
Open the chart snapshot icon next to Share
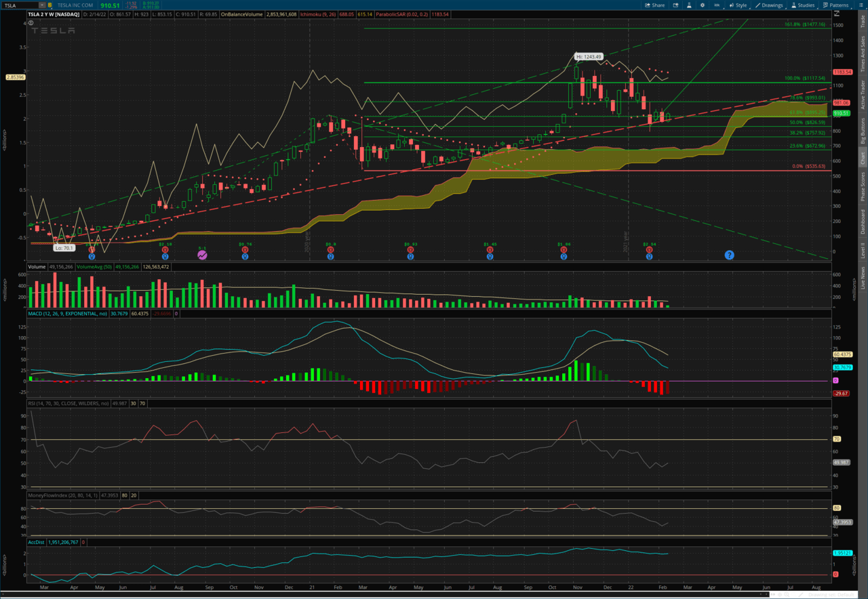[675, 5]
